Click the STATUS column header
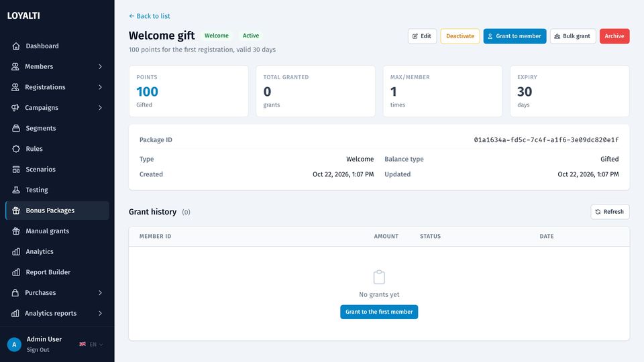The image size is (644, 362). click(x=430, y=237)
